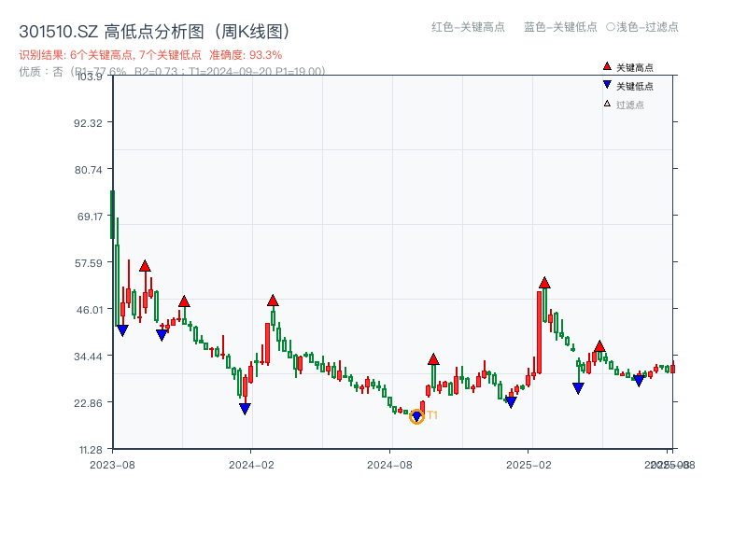Select the 识别结果 summary text line
The image size is (747, 560).
(112, 51)
